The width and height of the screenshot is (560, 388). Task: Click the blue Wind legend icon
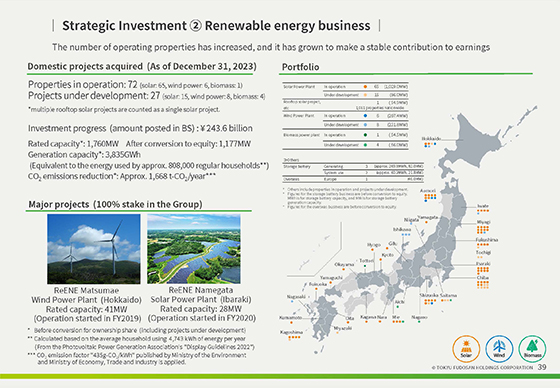point(499,349)
